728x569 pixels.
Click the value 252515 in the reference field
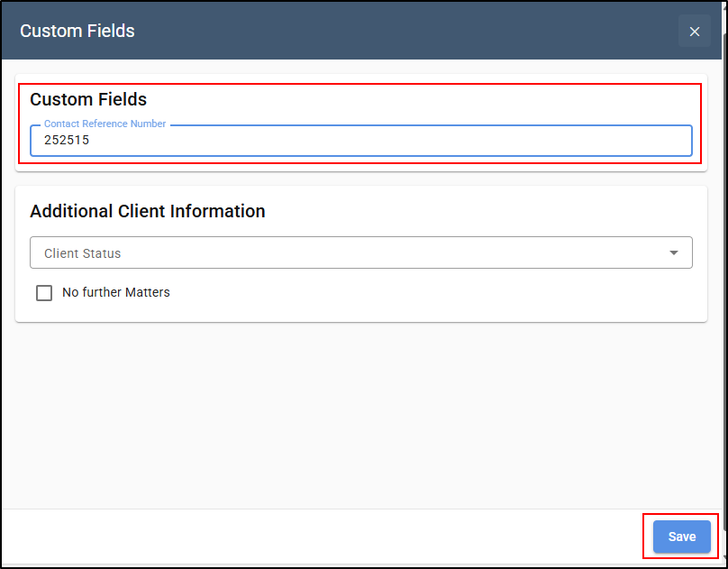point(67,140)
